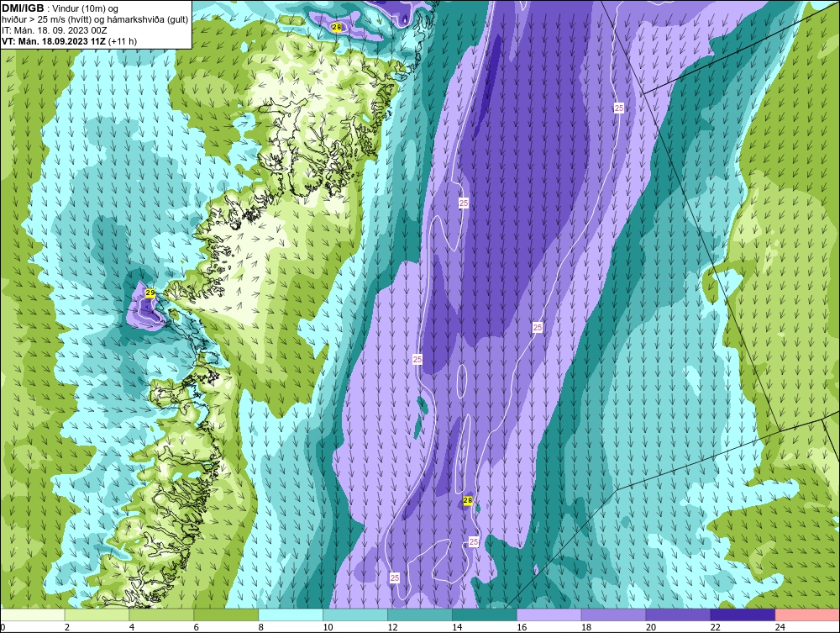This screenshot has height=633, width=840.
Task: Click the legend scale number '0'
Action: click(3, 627)
